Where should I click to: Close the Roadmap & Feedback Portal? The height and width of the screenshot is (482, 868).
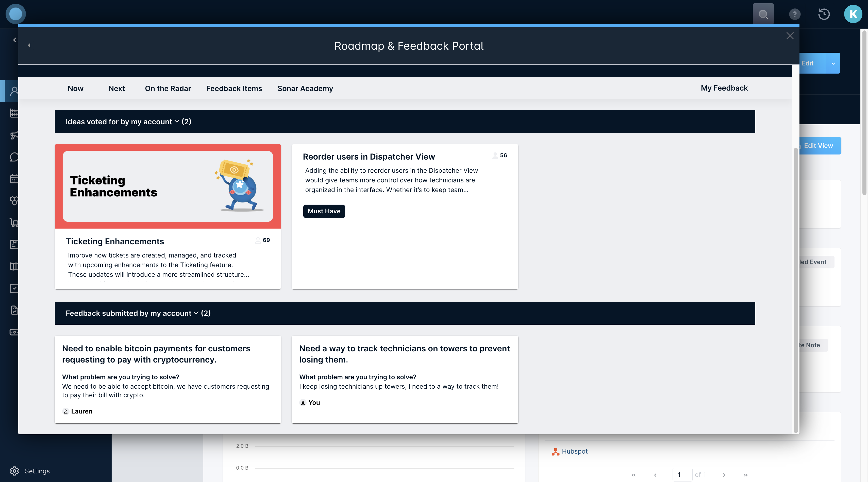click(790, 36)
